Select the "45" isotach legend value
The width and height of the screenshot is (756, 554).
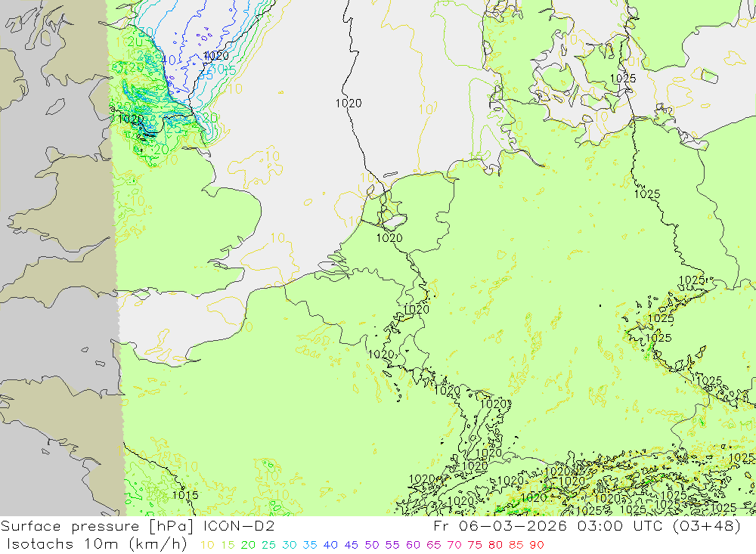(352, 546)
